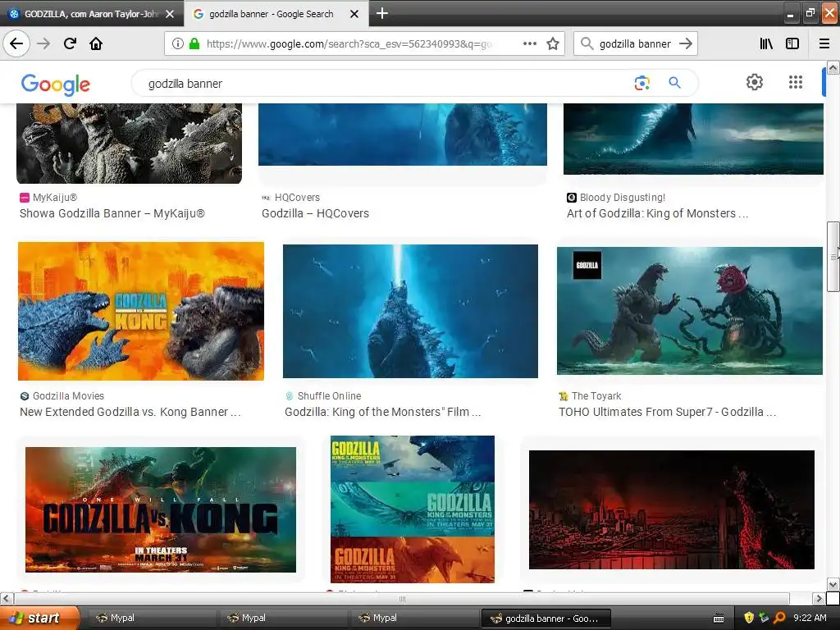Open the on-screen keyboard tray icon
The image size is (840, 630).
click(719, 619)
